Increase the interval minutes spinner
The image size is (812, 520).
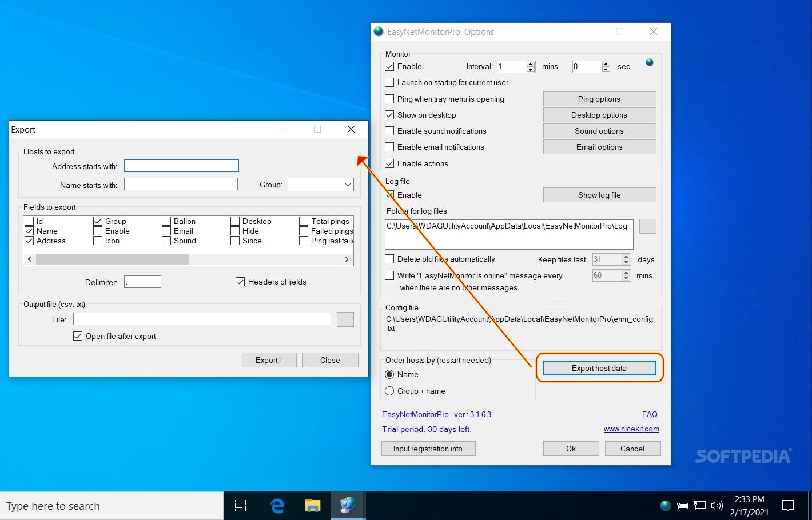coord(531,63)
